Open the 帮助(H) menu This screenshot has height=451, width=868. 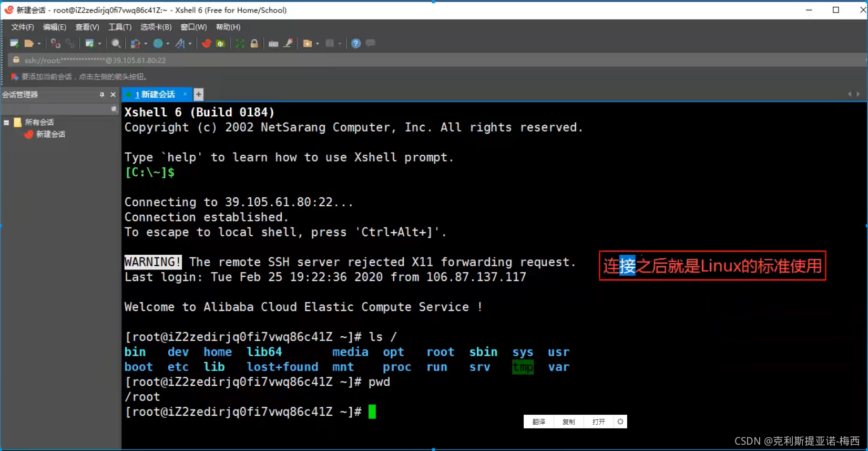coord(228,27)
